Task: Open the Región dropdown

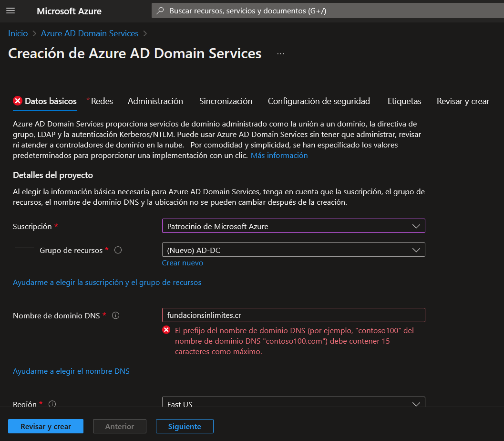Action: 293,402
